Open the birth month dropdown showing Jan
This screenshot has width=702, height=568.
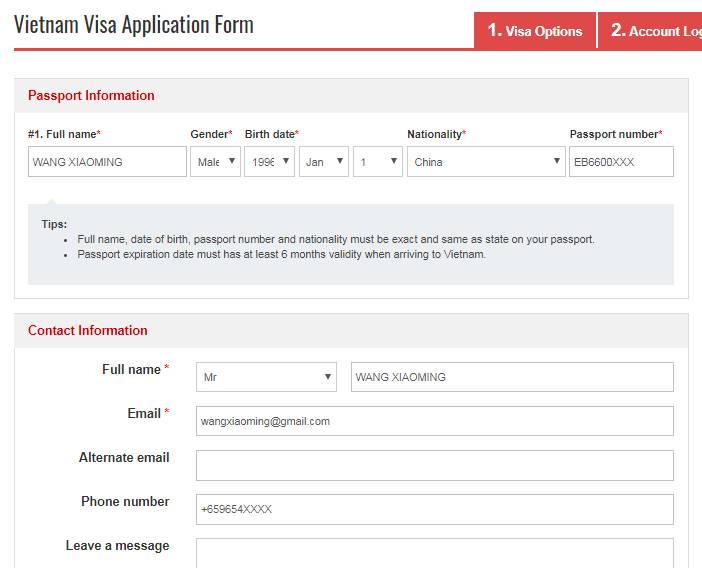click(323, 162)
